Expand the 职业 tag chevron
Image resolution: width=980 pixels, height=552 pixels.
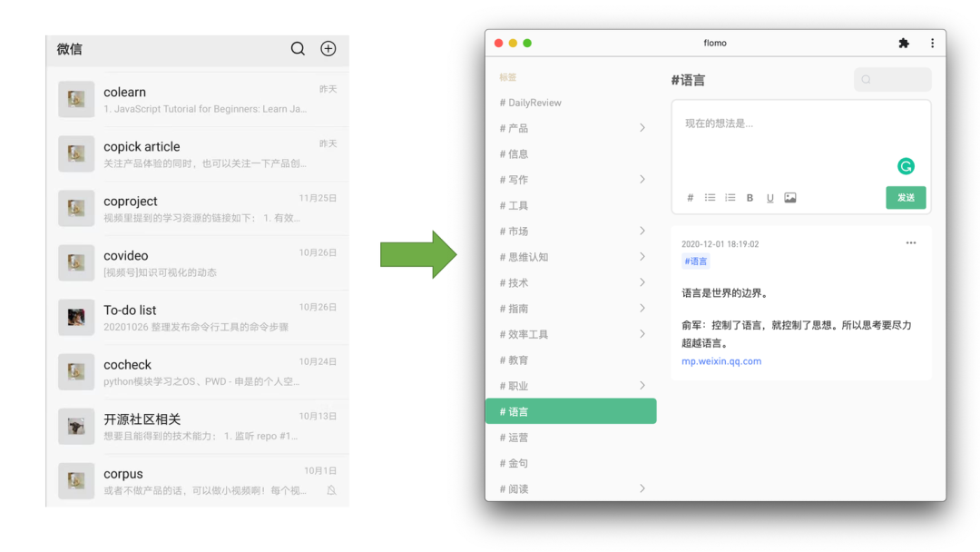642,386
